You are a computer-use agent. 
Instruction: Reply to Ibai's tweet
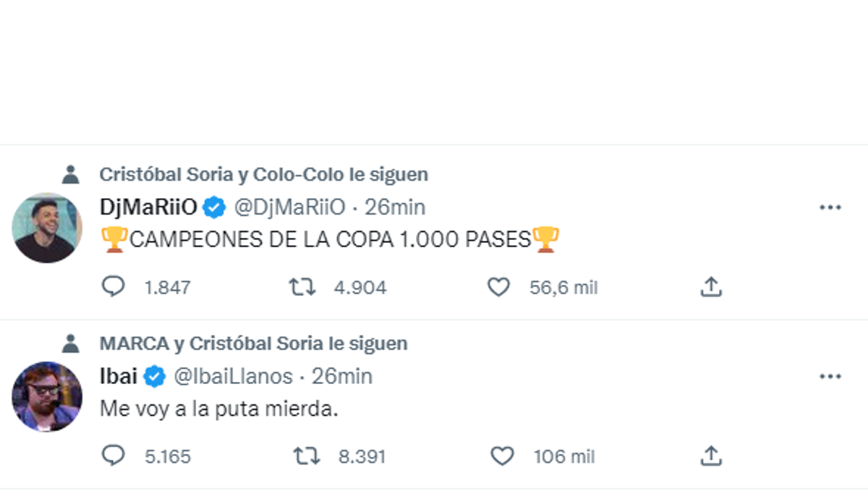113,456
